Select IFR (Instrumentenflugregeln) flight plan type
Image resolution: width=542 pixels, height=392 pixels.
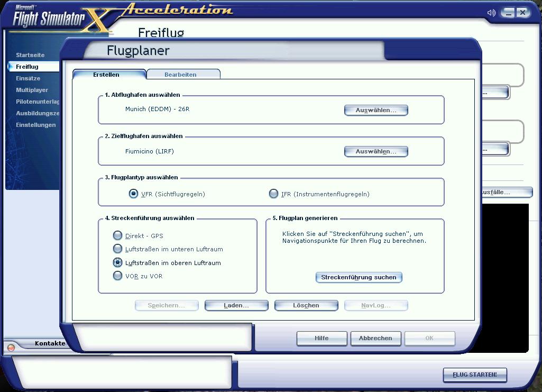(273, 194)
